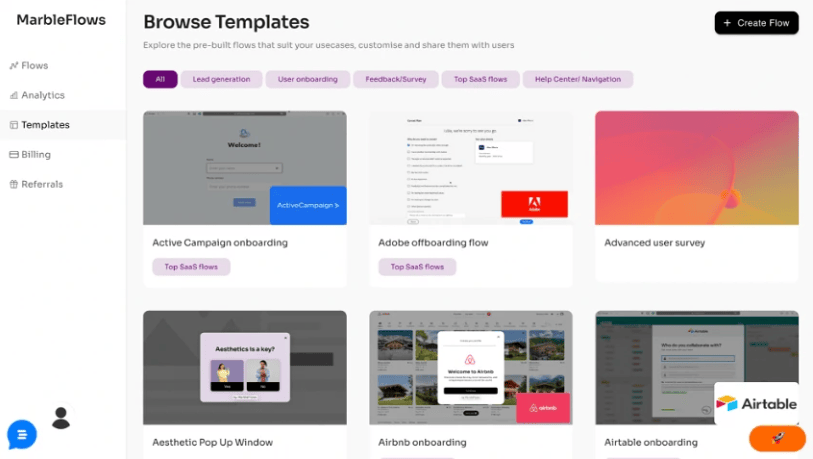Filter by Top SaaS flows chip

point(481,79)
